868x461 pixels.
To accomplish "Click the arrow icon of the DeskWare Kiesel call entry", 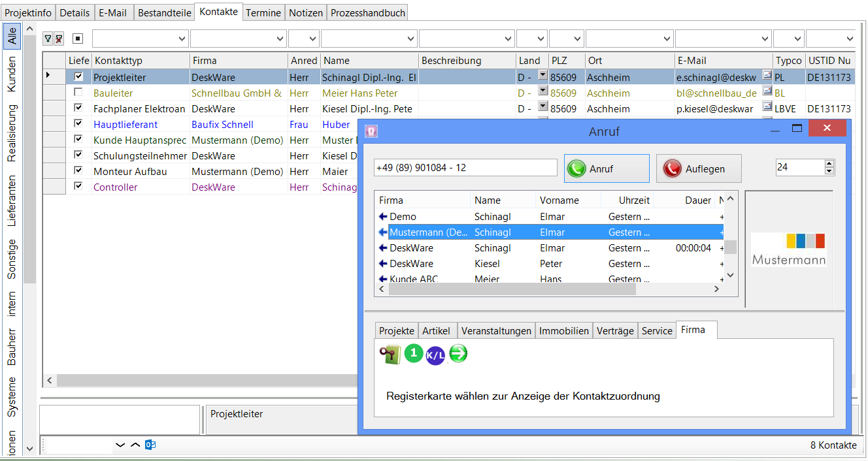I will [383, 263].
